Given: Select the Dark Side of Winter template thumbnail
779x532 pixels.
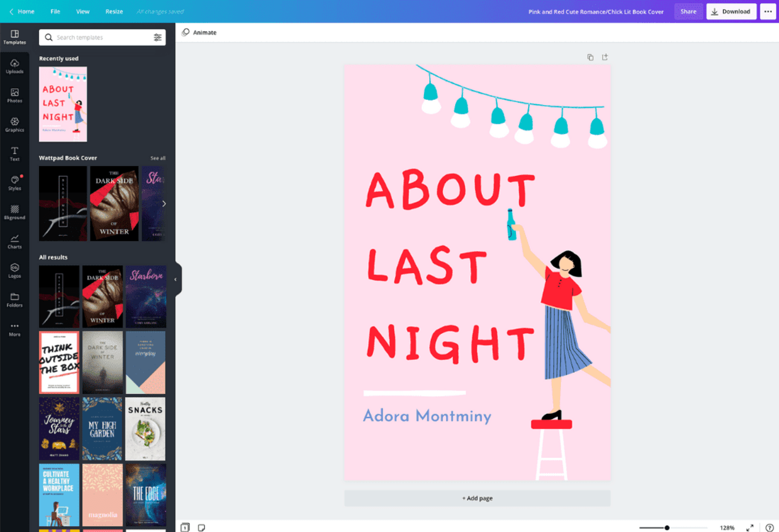Looking at the screenshot, I should click(x=114, y=203).
